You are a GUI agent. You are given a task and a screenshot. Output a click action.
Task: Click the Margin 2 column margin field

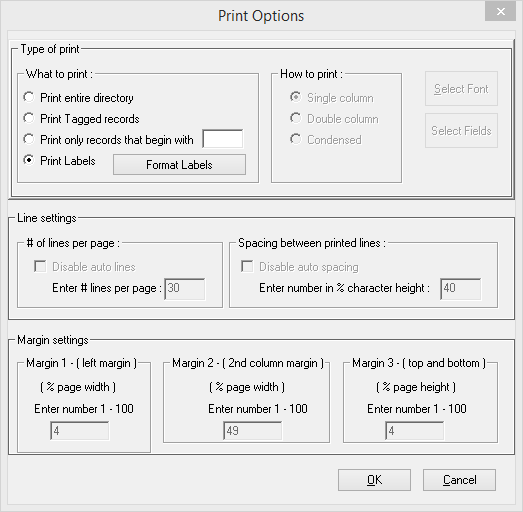click(252, 431)
